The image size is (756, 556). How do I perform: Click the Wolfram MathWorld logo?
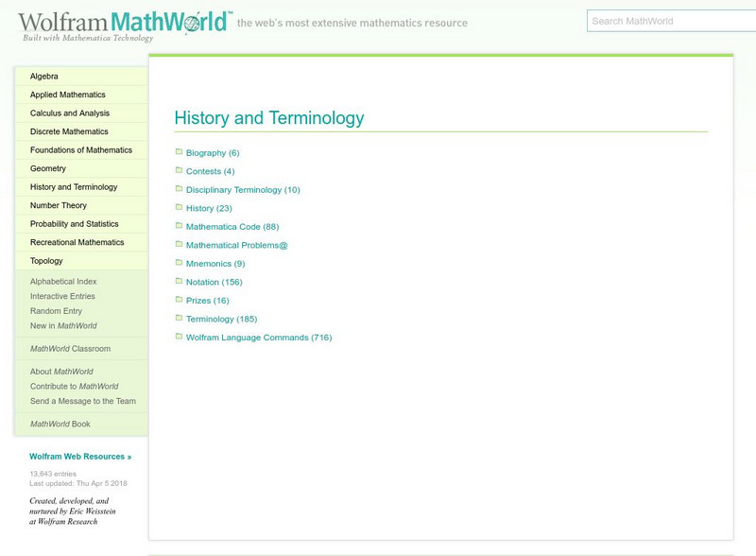[125, 26]
